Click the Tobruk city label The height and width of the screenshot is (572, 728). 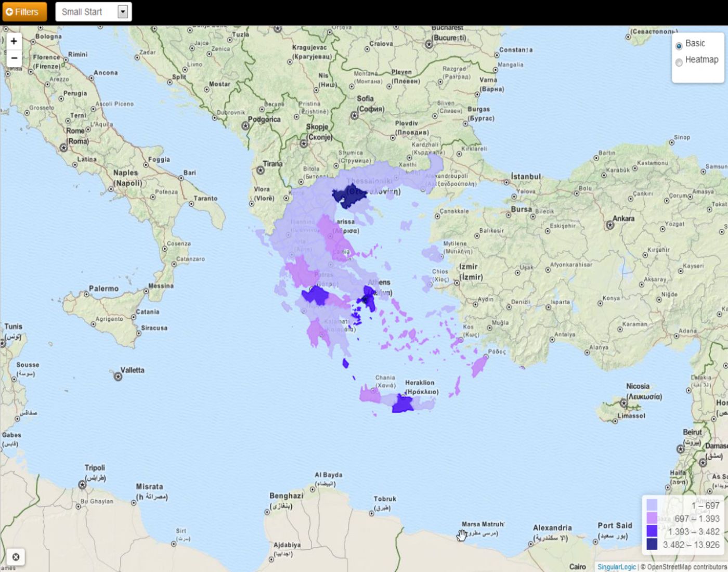tap(385, 503)
